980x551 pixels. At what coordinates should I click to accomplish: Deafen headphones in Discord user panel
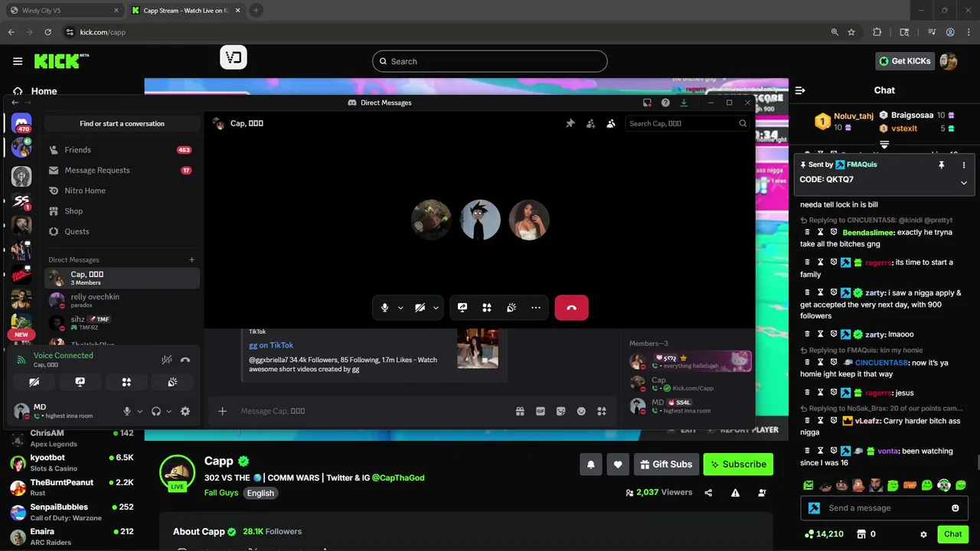pos(156,411)
